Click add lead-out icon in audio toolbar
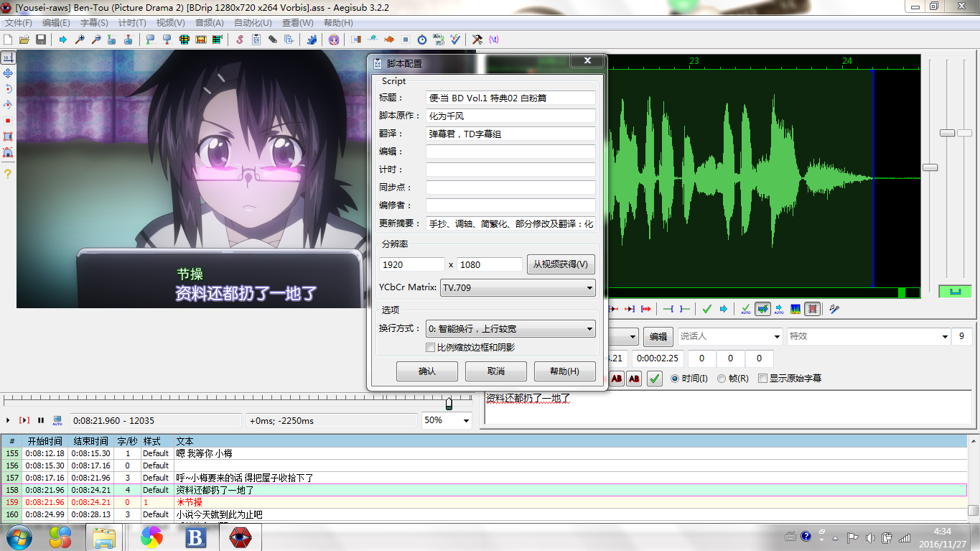Viewport: 980px width, 551px height. (685, 309)
